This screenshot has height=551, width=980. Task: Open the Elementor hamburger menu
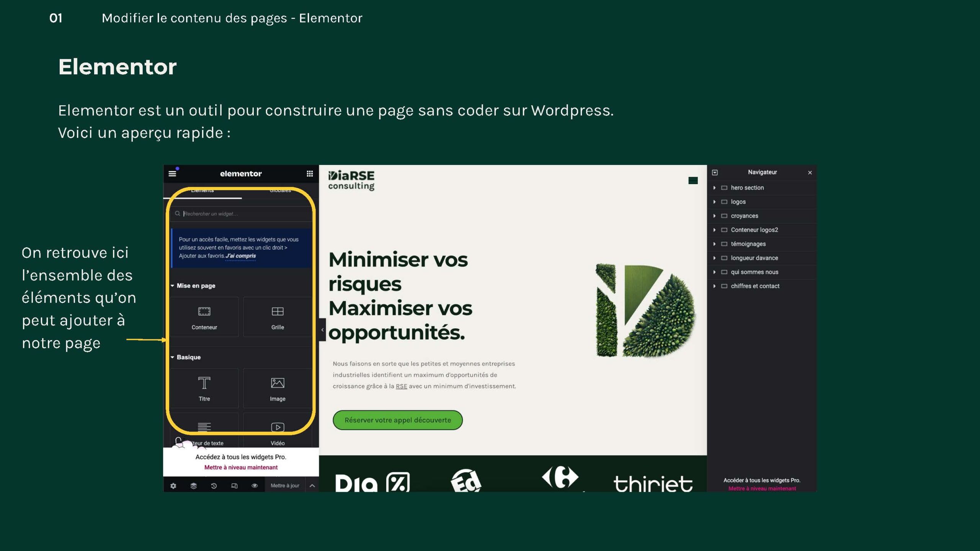pyautogui.click(x=172, y=174)
